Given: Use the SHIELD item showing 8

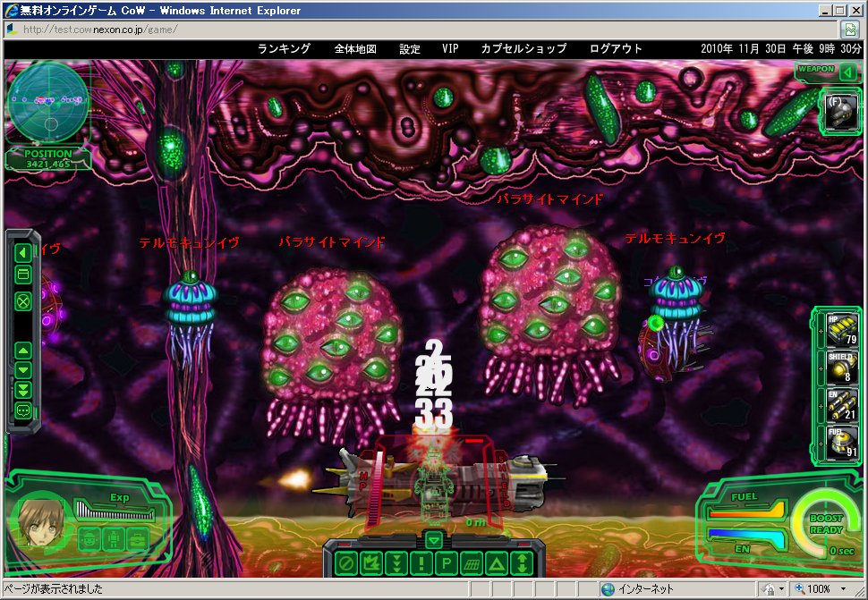Looking at the screenshot, I should 842,368.
